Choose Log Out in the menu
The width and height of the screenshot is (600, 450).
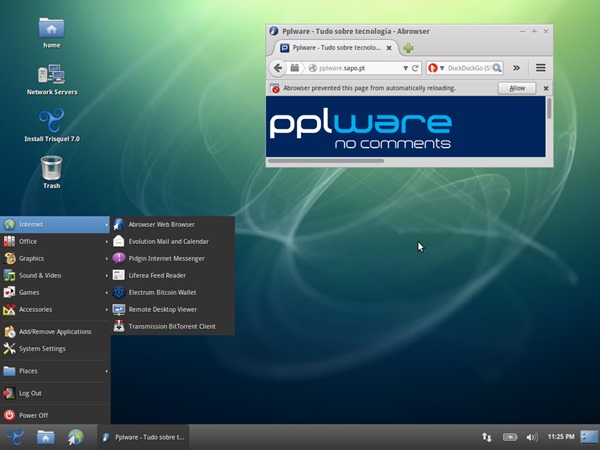(55, 393)
